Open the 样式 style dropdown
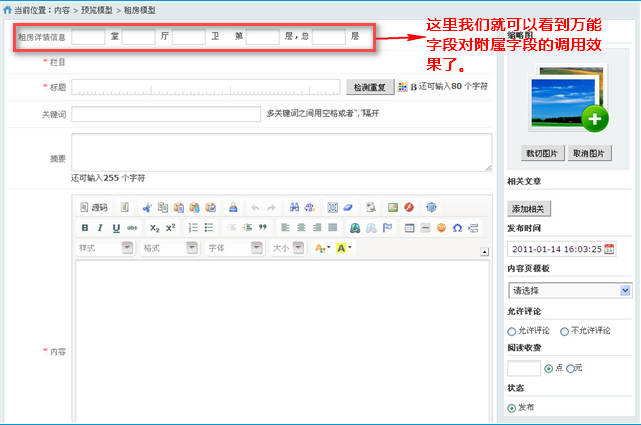 (x=105, y=248)
